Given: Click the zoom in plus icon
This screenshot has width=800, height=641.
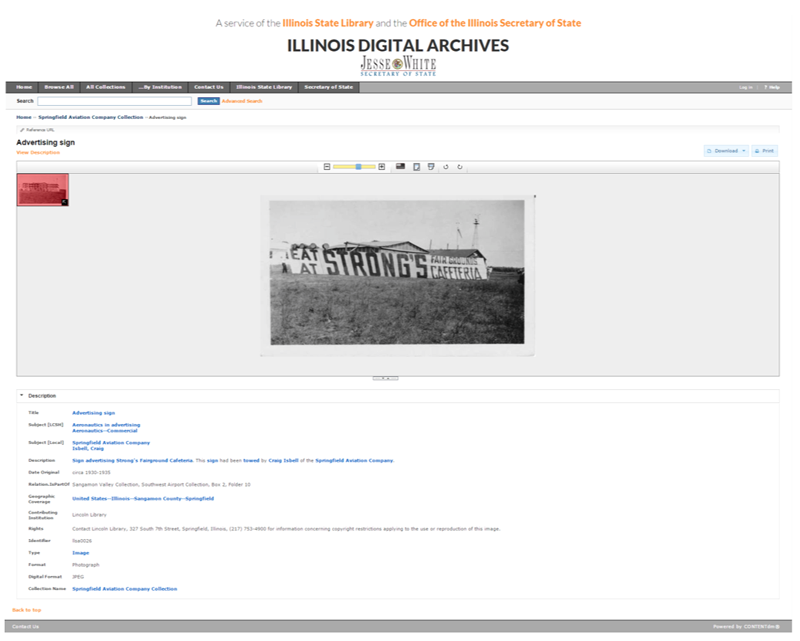Looking at the screenshot, I should point(382,167).
